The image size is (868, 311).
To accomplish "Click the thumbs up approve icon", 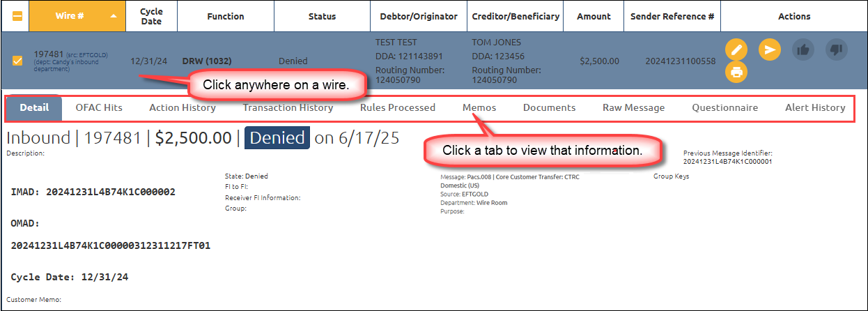I will (803, 50).
